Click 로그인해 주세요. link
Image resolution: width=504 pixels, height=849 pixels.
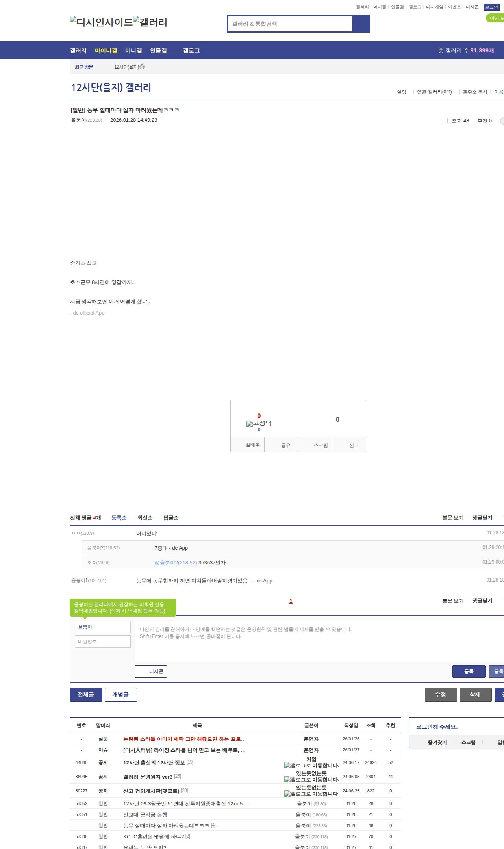point(437,727)
